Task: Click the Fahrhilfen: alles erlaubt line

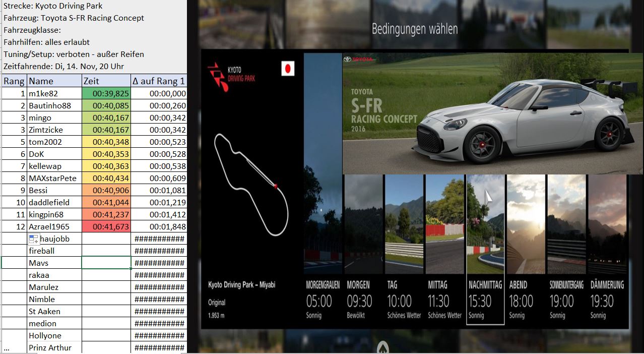Action: tap(46, 42)
